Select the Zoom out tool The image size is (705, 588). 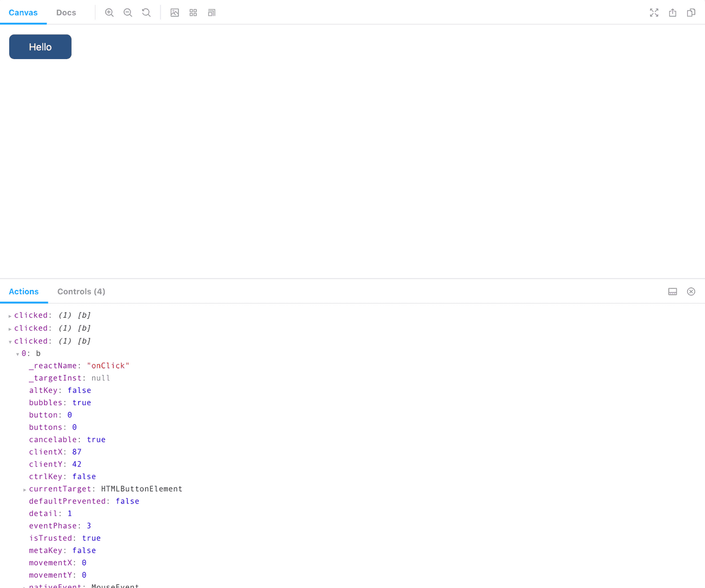pos(127,12)
